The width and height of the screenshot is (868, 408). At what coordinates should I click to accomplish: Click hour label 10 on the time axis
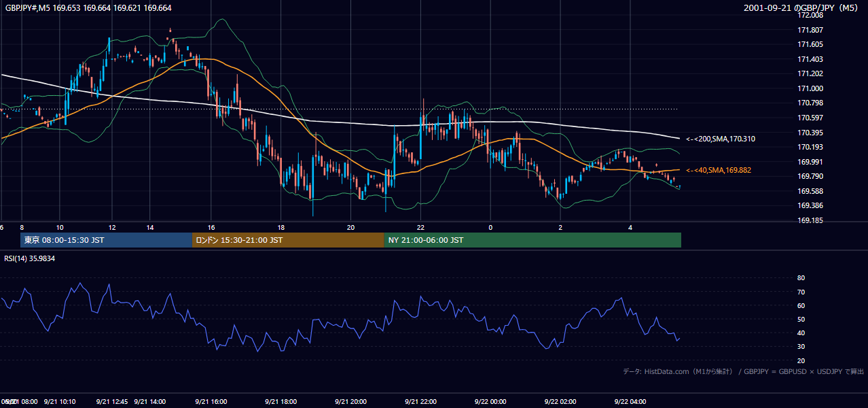60,227
